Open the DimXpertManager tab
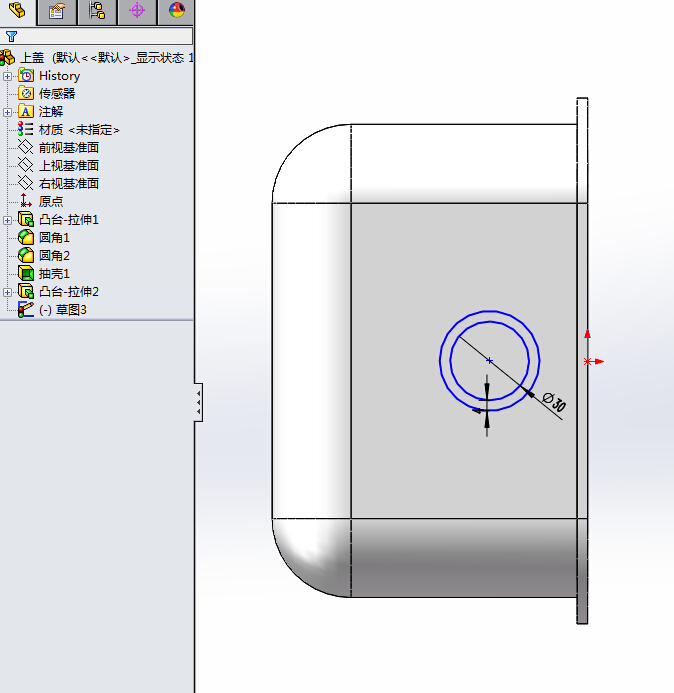 tap(137, 12)
